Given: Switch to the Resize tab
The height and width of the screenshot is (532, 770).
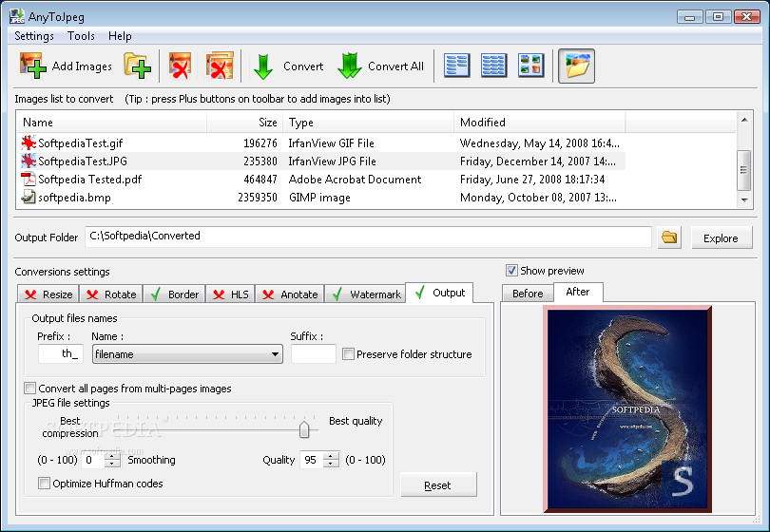Looking at the screenshot, I should [48, 294].
